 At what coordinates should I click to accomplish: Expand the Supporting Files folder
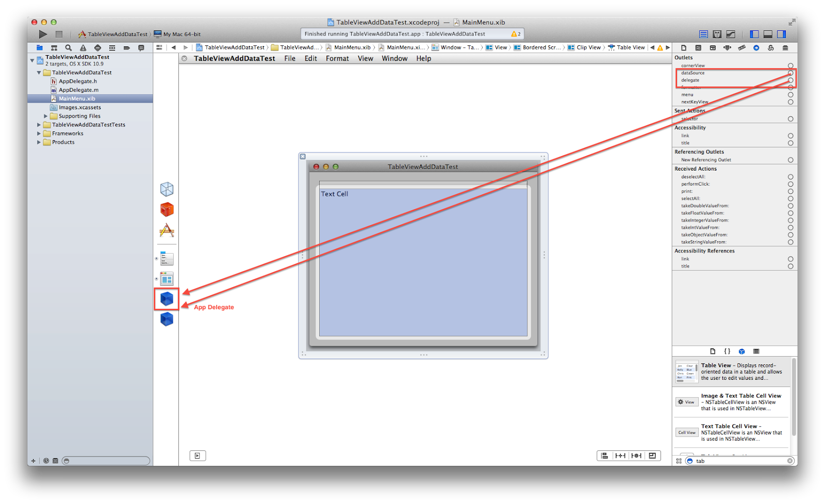tap(45, 116)
